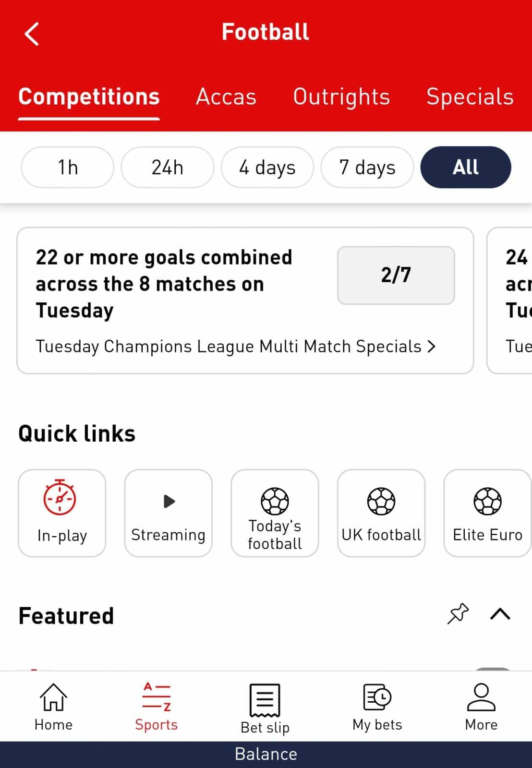Viewport: 532px width, 768px height.
Task: Open My bets from bottom navigation
Action: point(377,707)
